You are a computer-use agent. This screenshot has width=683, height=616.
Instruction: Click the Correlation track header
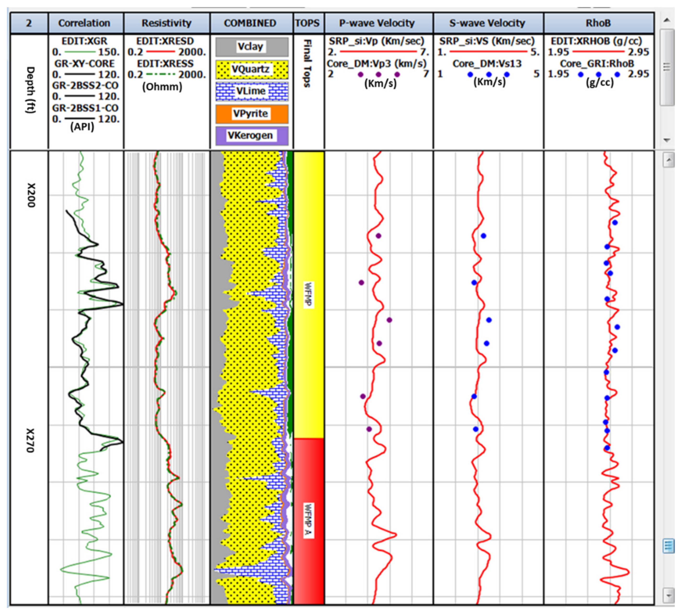tap(84, 23)
